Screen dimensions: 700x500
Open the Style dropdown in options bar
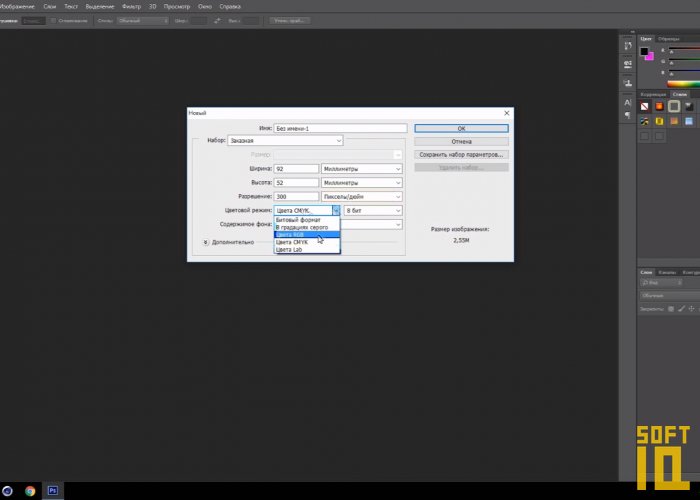pos(143,21)
